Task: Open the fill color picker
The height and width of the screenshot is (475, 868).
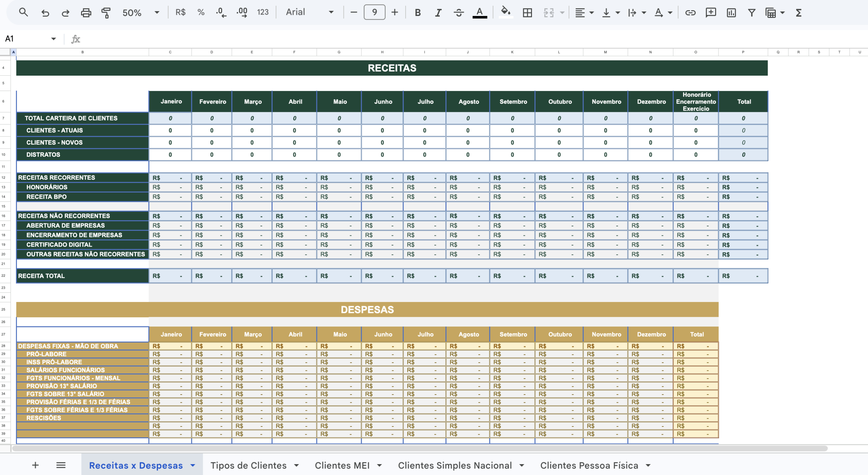Action: point(506,12)
